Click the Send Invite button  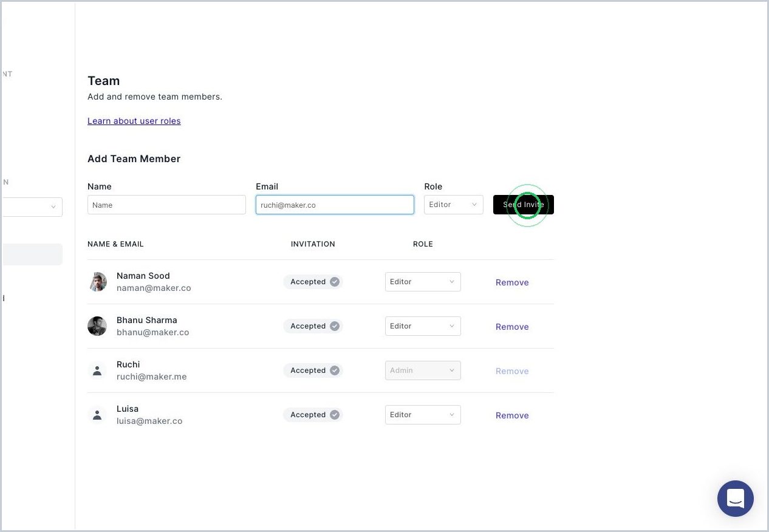pos(524,205)
